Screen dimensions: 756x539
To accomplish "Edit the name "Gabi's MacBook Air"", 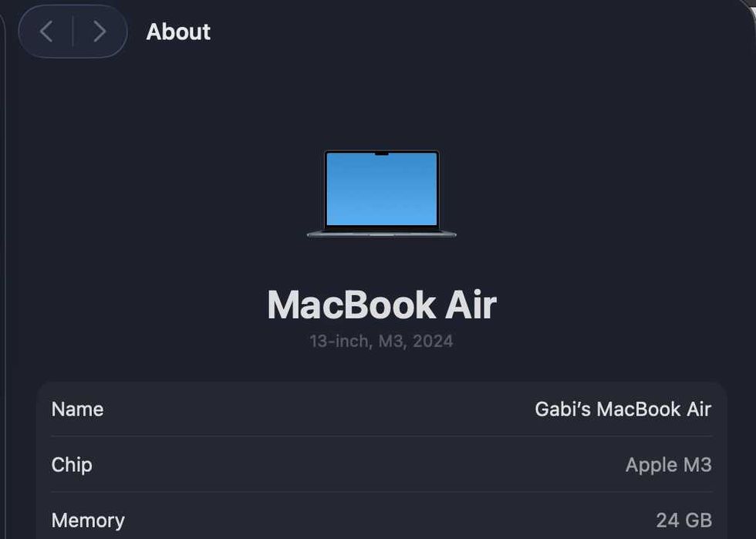I will [x=623, y=409].
